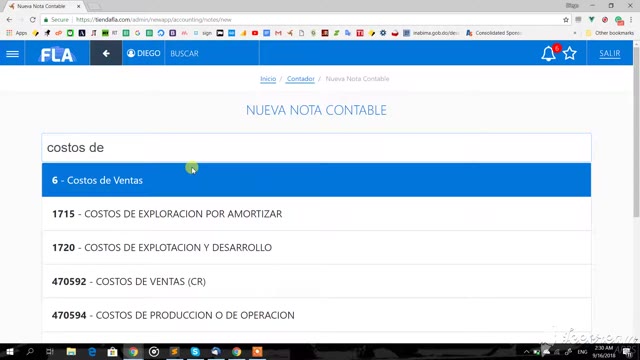Open Task View in taskbar
This screenshot has width=640, height=360.
[x=50, y=351]
